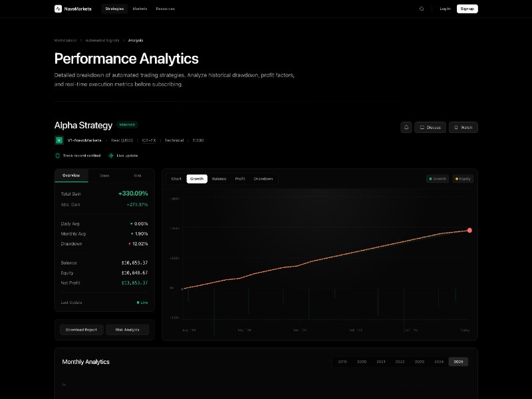Toggle the Growth series in the legend
The image size is (532, 399).
(x=437, y=178)
